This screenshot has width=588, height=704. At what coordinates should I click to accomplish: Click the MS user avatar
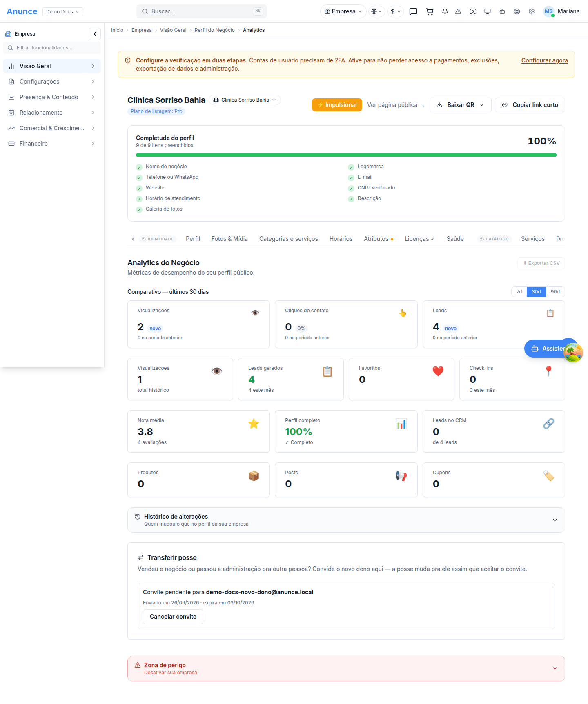point(548,11)
